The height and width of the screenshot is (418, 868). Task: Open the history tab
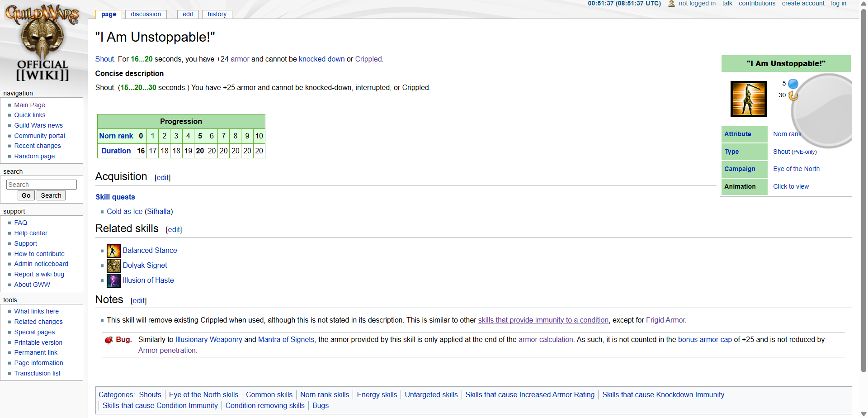217,14
